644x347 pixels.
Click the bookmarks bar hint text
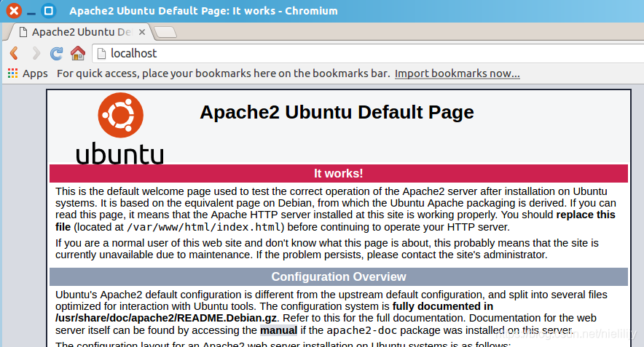point(223,73)
